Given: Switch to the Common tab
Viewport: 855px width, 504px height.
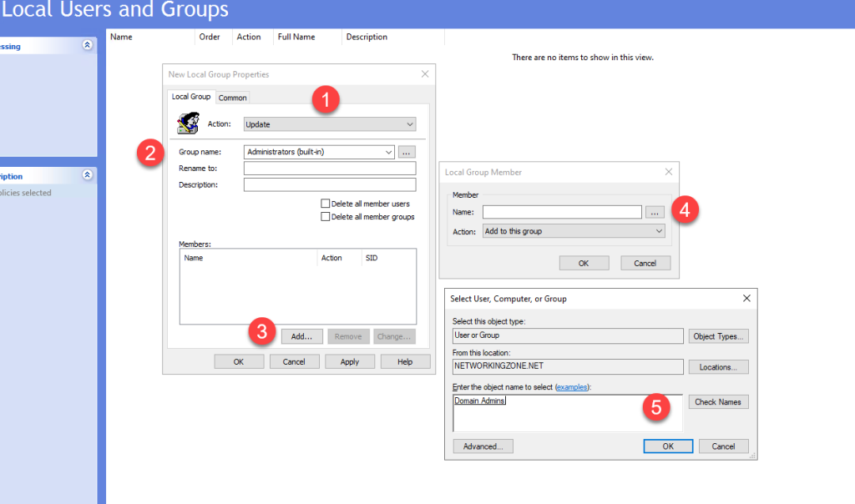Looking at the screenshot, I should pyautogui.click(x=232, y=98).
